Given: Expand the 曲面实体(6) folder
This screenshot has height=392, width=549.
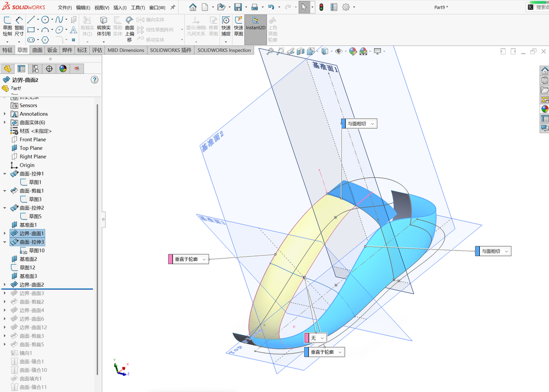Looking at the screenshot, I should point(4,123).
